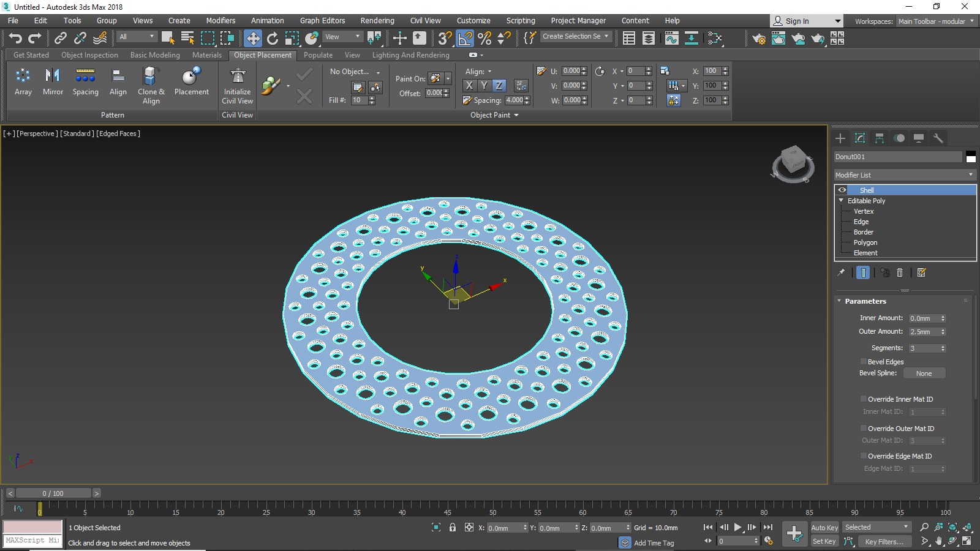Click the Donut001 object color swatch
This screenshot has height=551, width=980.
tap(971, 157)
